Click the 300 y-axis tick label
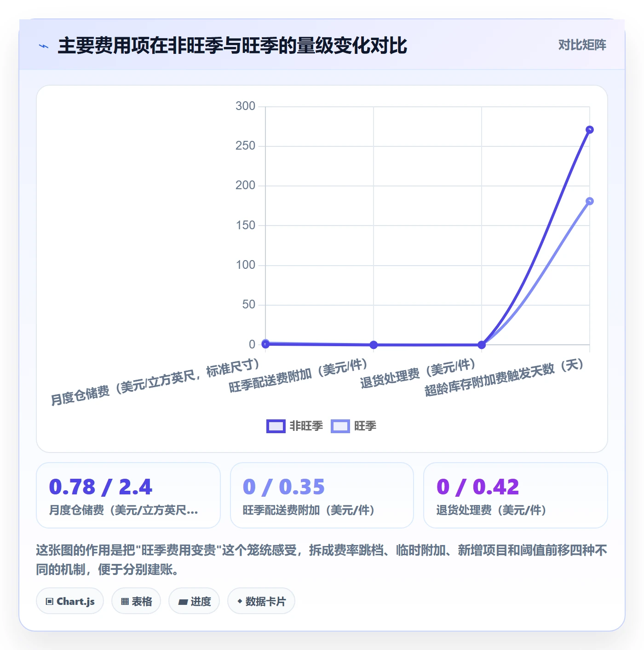This screenshot has height=650, width=644. tap(245, 106)
